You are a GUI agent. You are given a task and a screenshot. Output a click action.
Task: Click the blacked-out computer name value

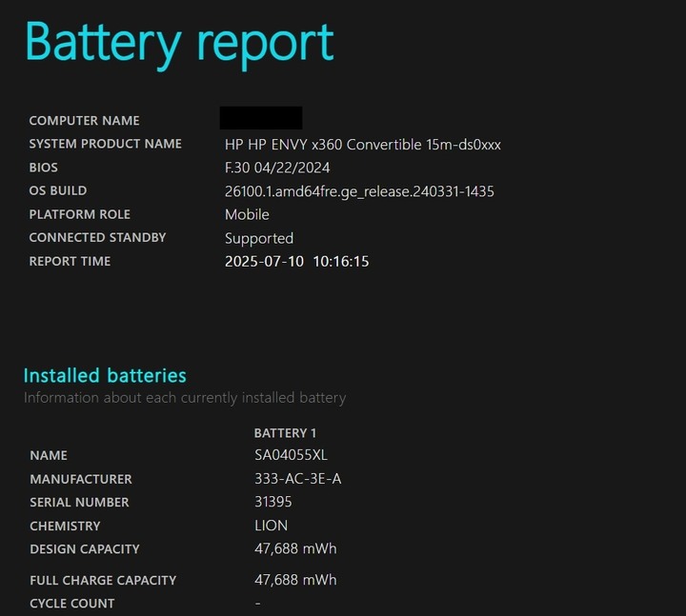point(261,118)
